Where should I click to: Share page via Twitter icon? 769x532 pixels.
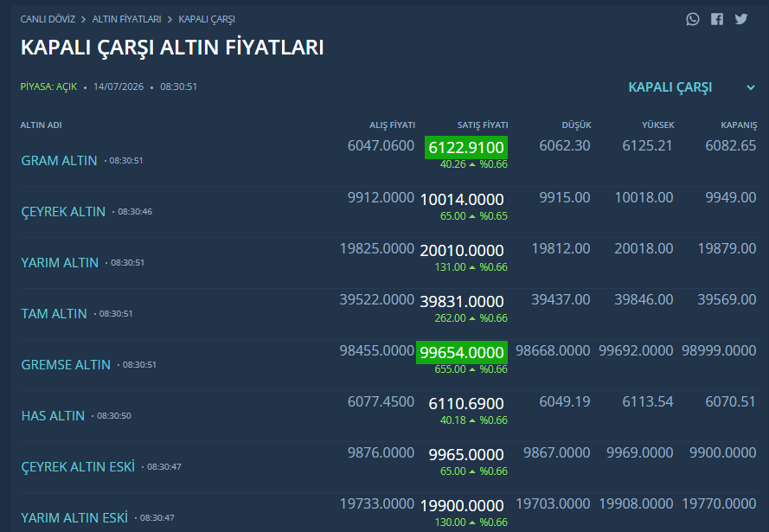pyautogui.click(x=741, y=19)
